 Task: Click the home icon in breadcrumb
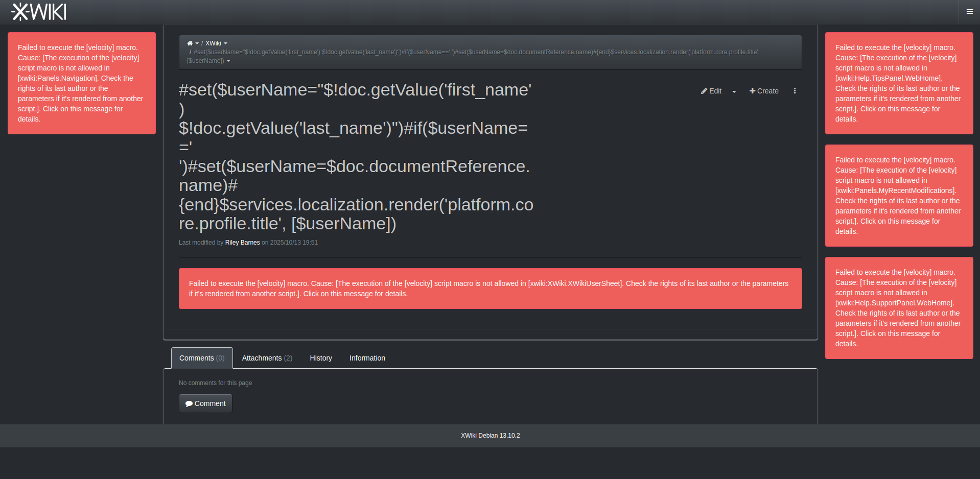point(190,43)
